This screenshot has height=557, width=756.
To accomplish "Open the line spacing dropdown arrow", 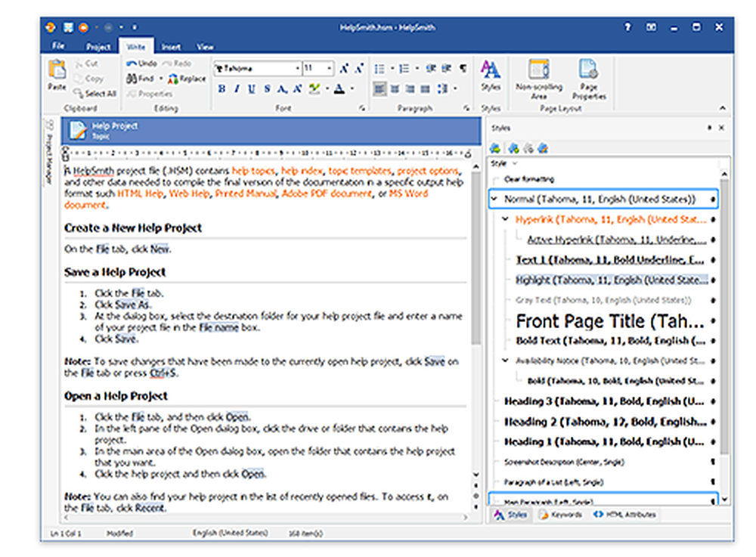I will pos(454,88).
